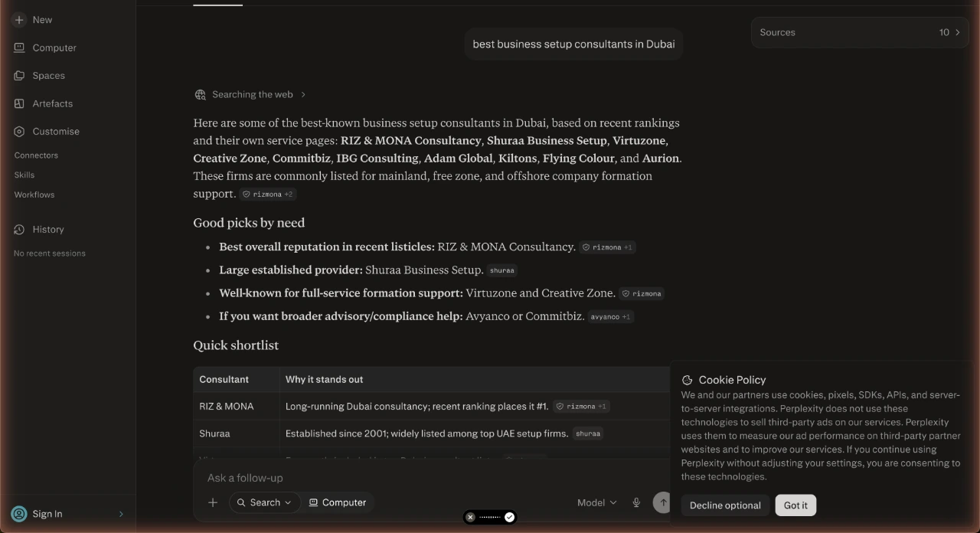Click Got it on Cookie Policy
Screen dimensions: 980x533
pyautogui.click(x=795, y=505)
